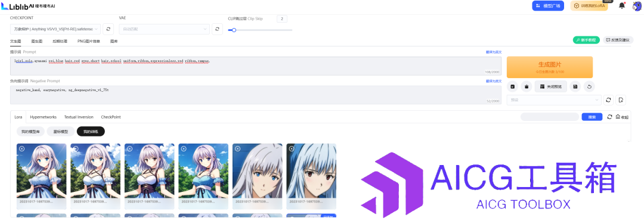Click the circular undo arrow icon
Screen dimensions: 644x224
click(589, 86)
